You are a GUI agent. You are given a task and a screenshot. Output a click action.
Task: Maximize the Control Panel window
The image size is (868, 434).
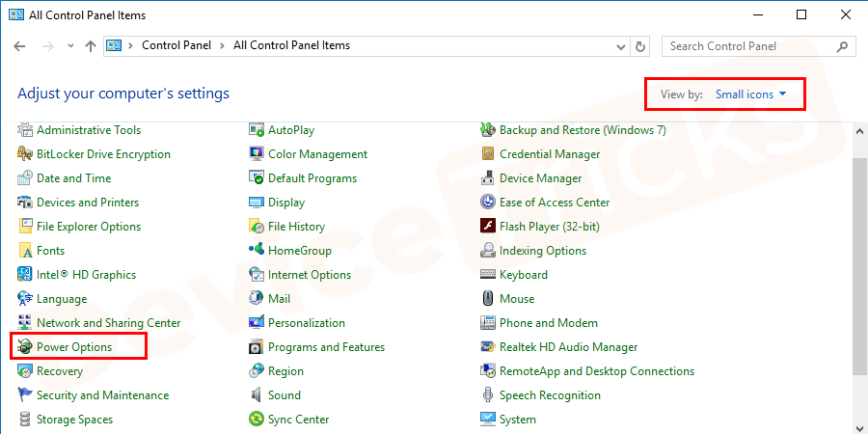(x=801, y=14)
